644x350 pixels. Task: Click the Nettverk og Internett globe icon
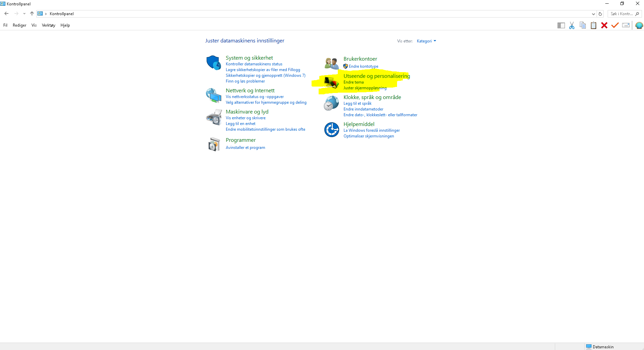[x=214, y=95]
